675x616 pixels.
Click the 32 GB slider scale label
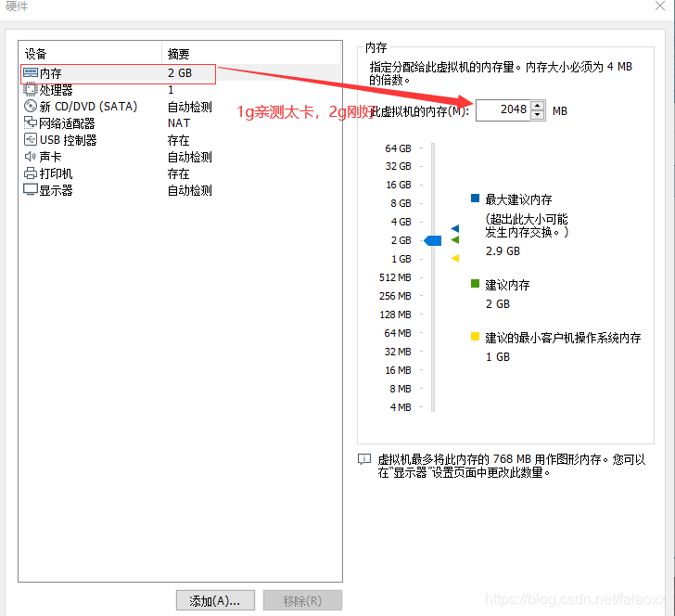[398, 166]
